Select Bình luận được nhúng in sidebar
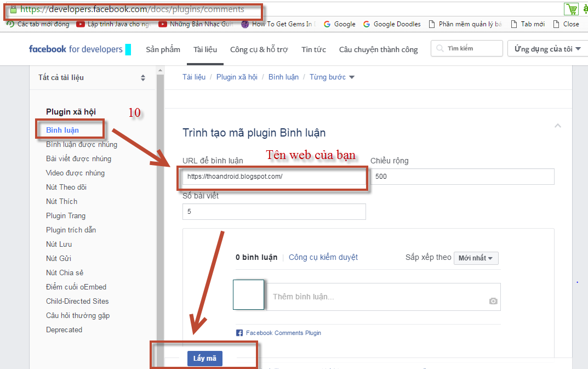Viewport: 588px width, 369px height. (x=81, y=145)
